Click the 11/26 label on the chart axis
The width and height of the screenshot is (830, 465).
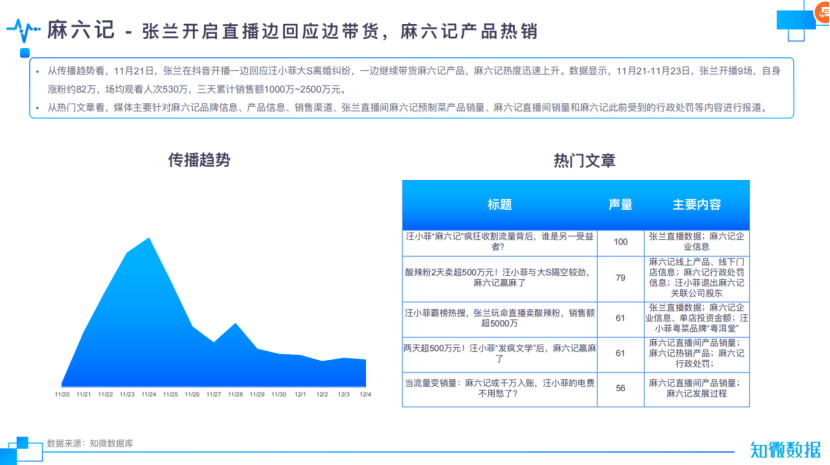point(192,395)
